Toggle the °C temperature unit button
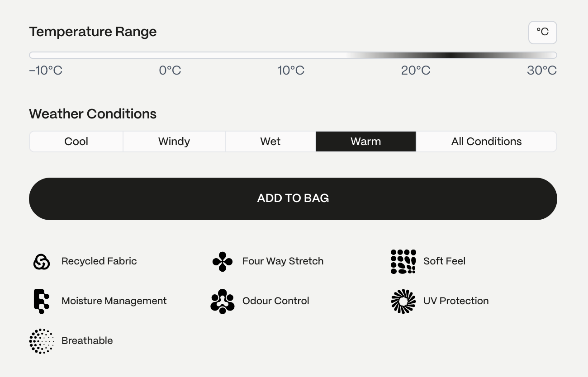 (543, 33)
